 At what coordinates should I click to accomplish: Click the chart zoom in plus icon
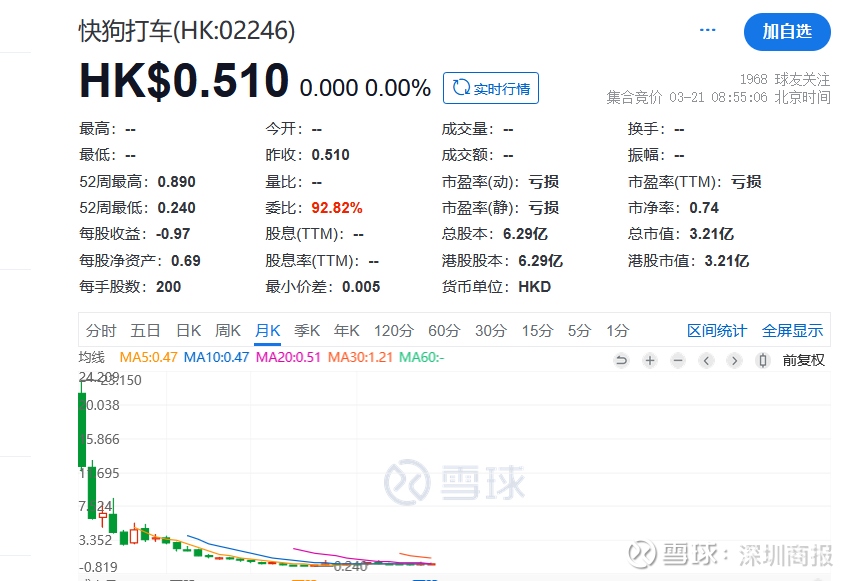pos(650,361)
